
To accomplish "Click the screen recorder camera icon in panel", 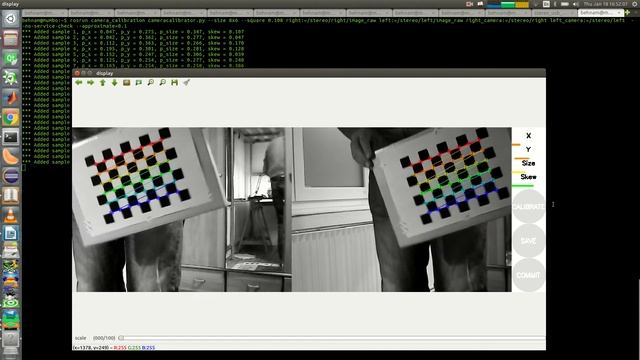I will 469,4.
